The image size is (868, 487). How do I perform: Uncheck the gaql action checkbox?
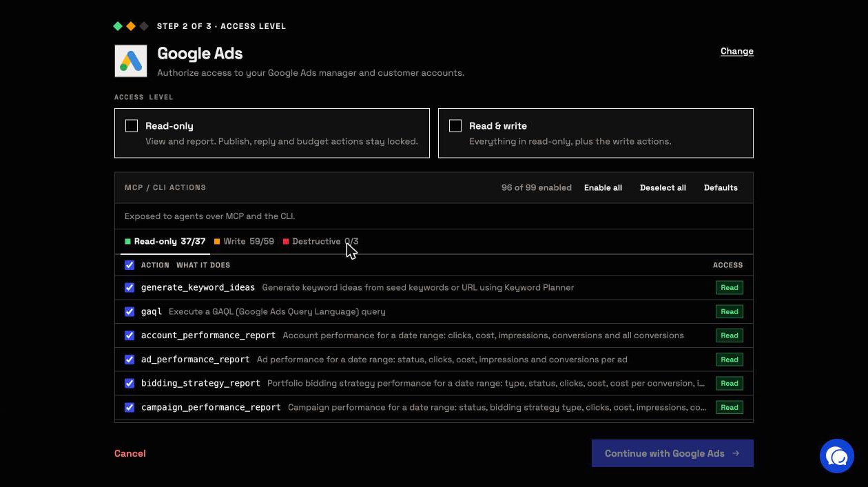130,312
